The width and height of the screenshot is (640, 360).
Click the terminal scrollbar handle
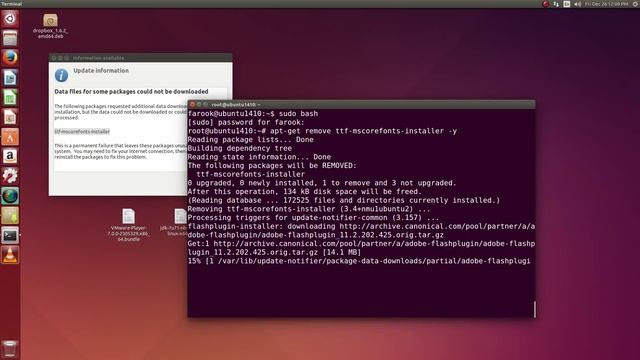click(x=534, y=309)
